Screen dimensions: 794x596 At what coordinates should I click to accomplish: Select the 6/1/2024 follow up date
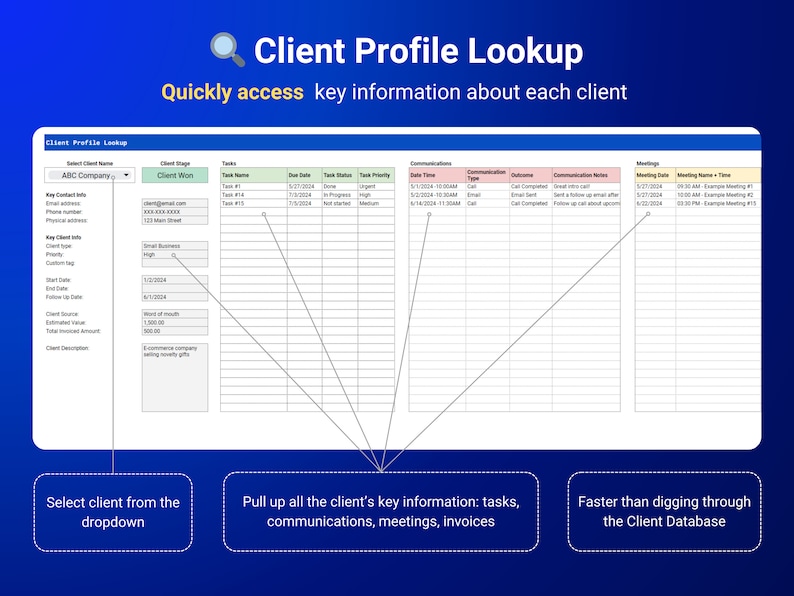(175, 297)
